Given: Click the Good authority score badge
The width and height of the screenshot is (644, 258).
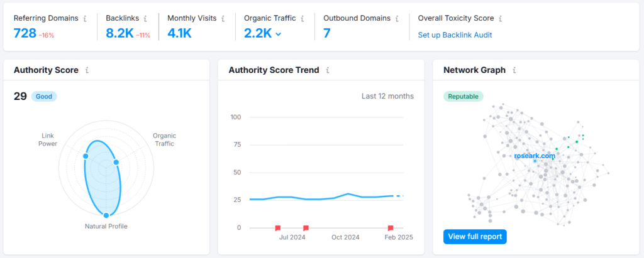Looking at the screenshot, I should 44,97.
